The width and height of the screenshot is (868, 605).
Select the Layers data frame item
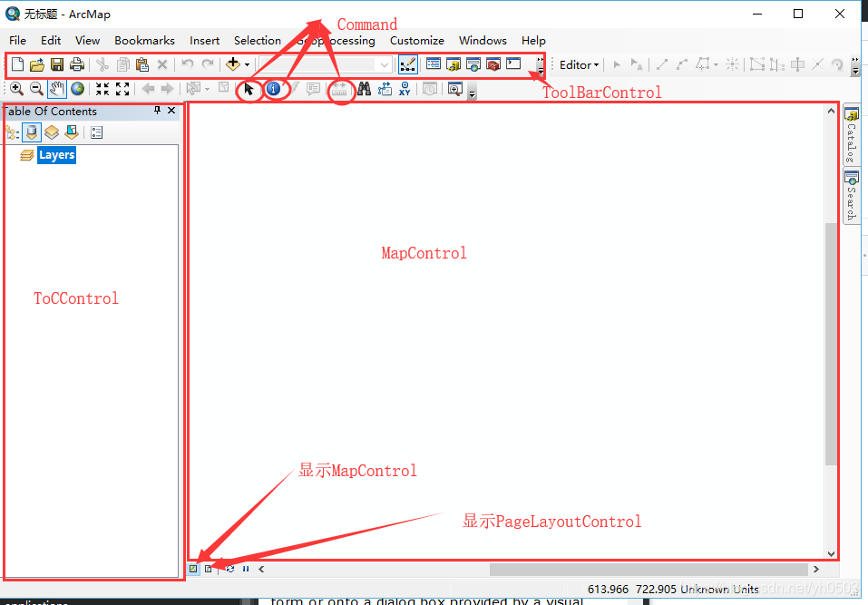[x=56, y=155]
